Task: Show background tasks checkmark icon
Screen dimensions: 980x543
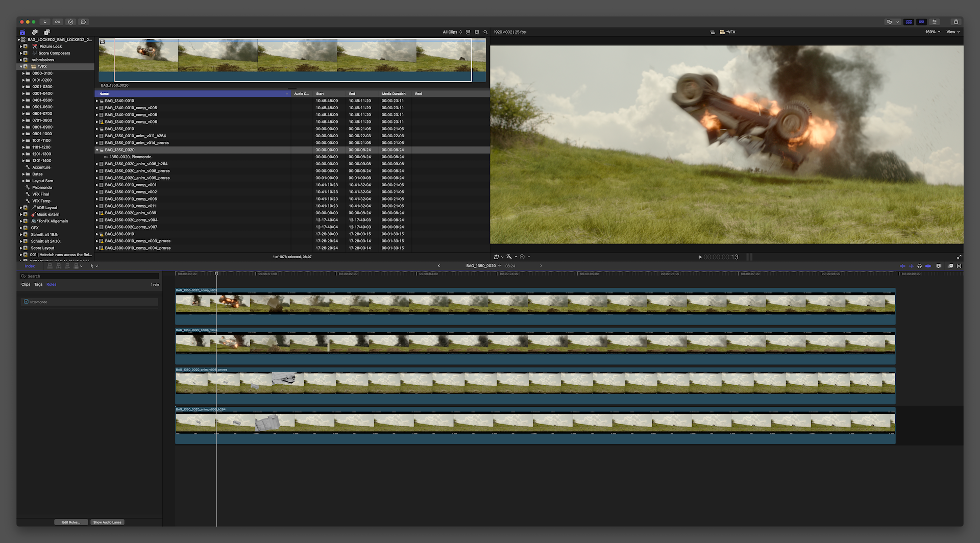Action: 70,22
